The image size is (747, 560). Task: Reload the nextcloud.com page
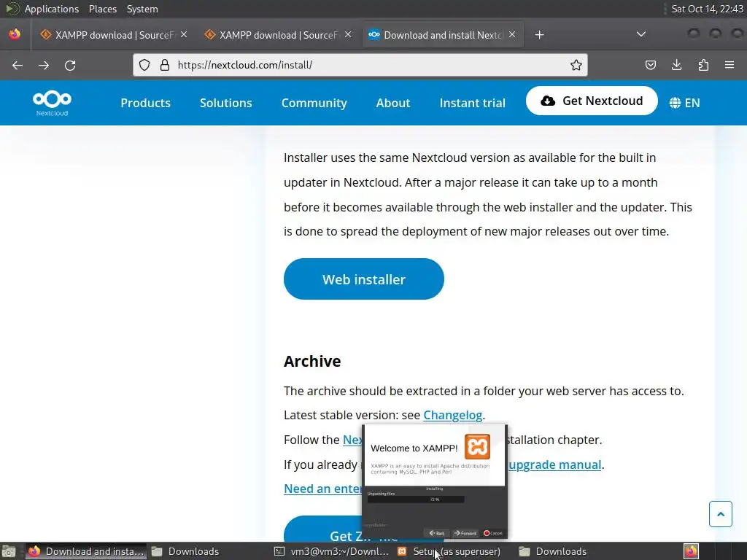[x=70, y=65]
